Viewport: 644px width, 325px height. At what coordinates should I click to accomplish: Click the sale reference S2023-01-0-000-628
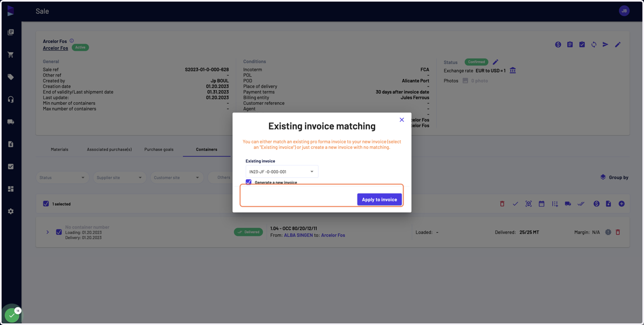click(207, 70)
